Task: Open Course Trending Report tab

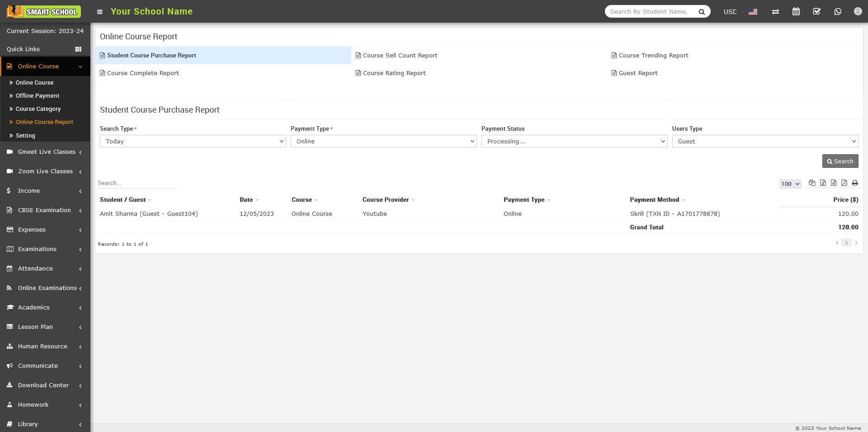Action: 653,55
